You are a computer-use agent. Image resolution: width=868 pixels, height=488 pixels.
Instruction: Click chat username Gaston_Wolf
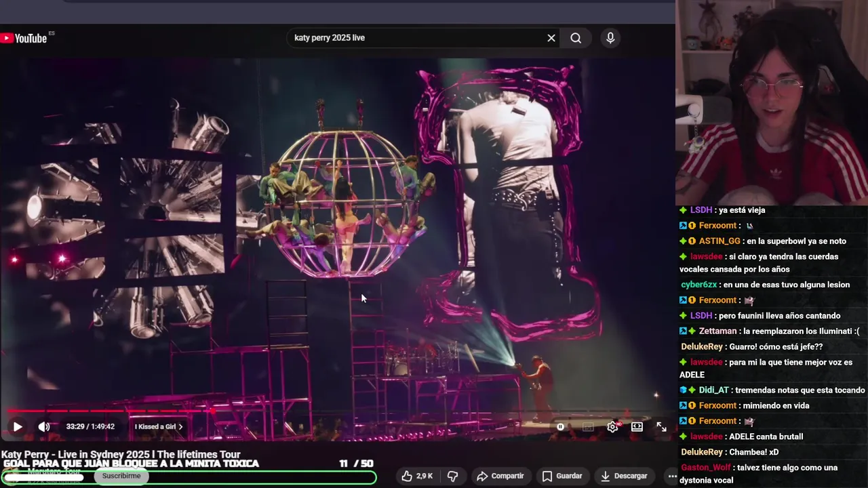click(x=705, y=468)
